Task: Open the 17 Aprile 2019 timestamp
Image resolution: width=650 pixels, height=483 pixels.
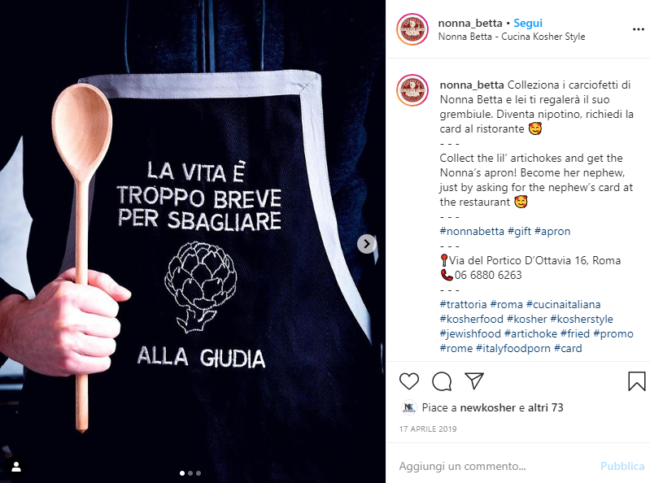Action: pyautogui.click(x=428, y=429)
